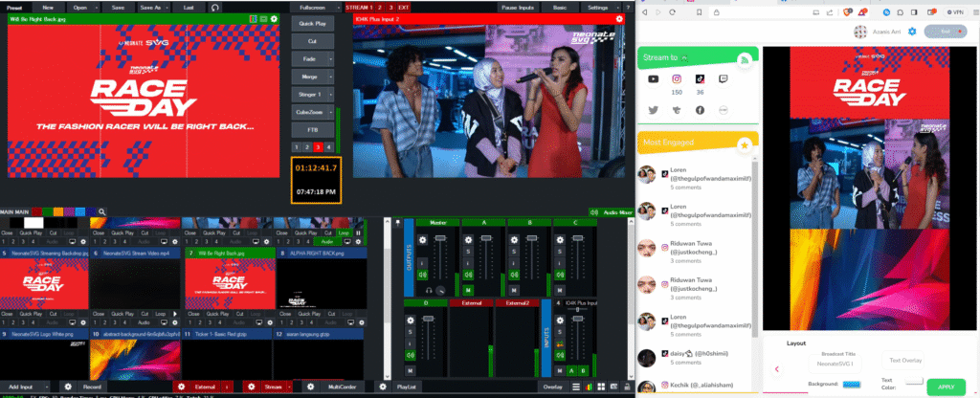Click the Quick Play transition button
Screen dimensions: 980x398
(312, 22)
